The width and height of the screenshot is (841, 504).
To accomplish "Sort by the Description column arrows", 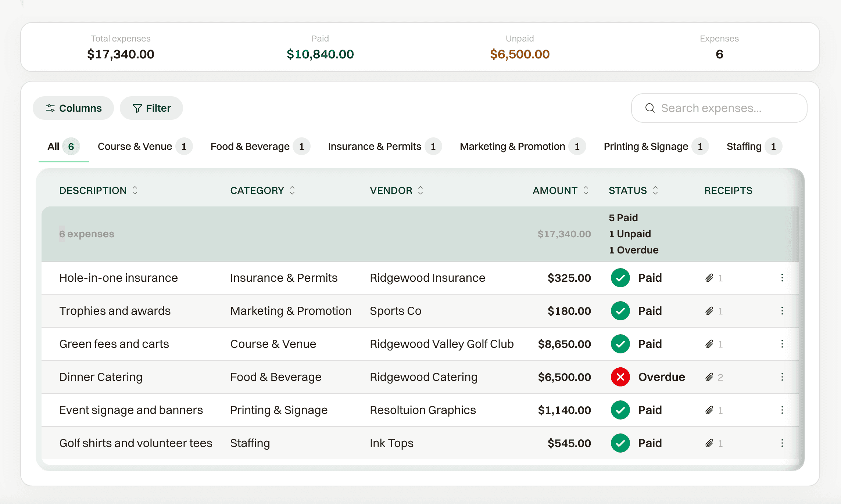I will (x=135, y=190).
